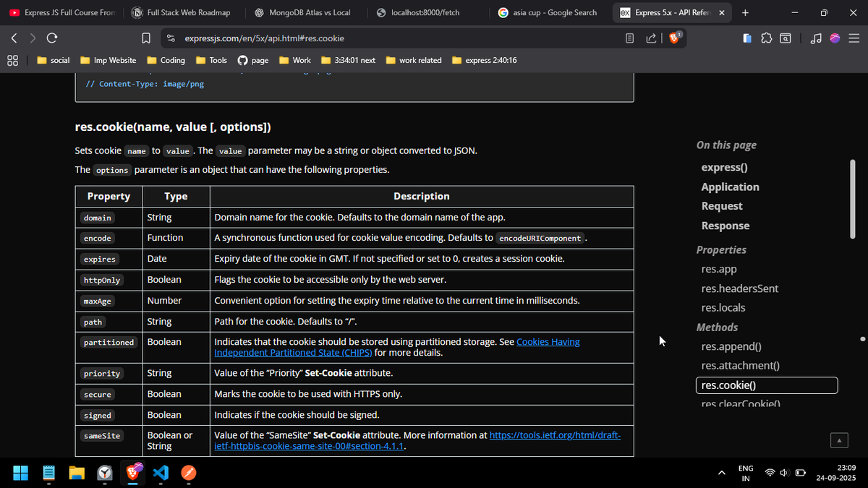Go to res.app in sidebar
The height and width of the screenshot is (488, 868).
point(719,269)
